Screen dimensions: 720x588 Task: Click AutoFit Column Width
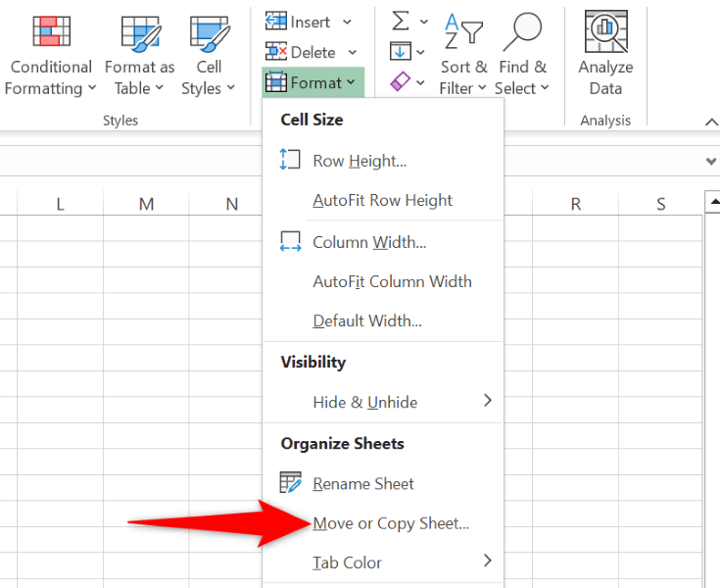point(392,281)
